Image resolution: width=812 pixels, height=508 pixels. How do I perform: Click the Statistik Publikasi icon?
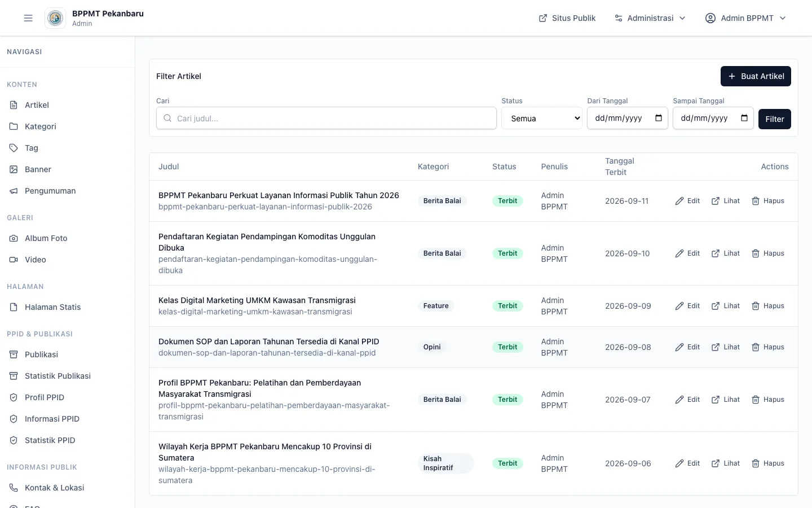[x=14, y=376]
